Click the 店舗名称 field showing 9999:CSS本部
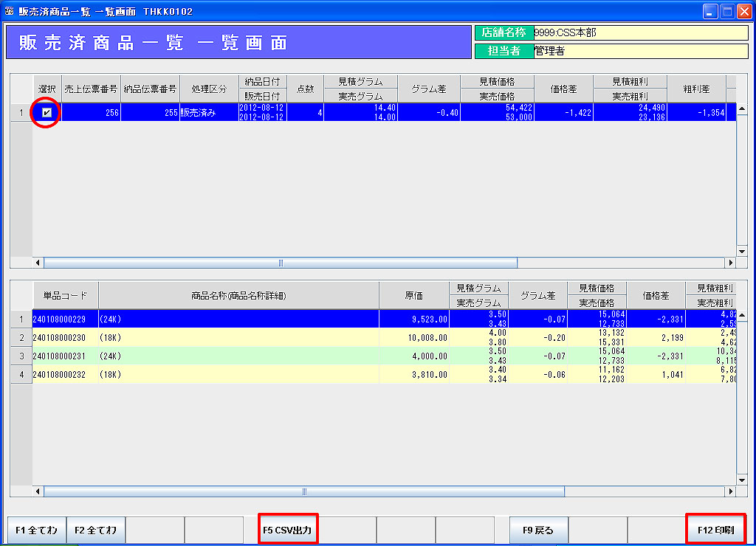 click(640, 32)
